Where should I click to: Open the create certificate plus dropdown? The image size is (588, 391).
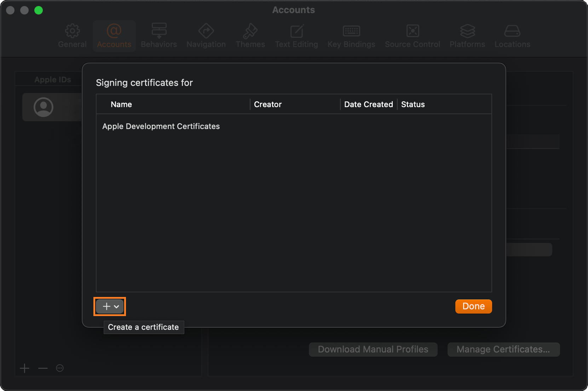coord(110,307)
